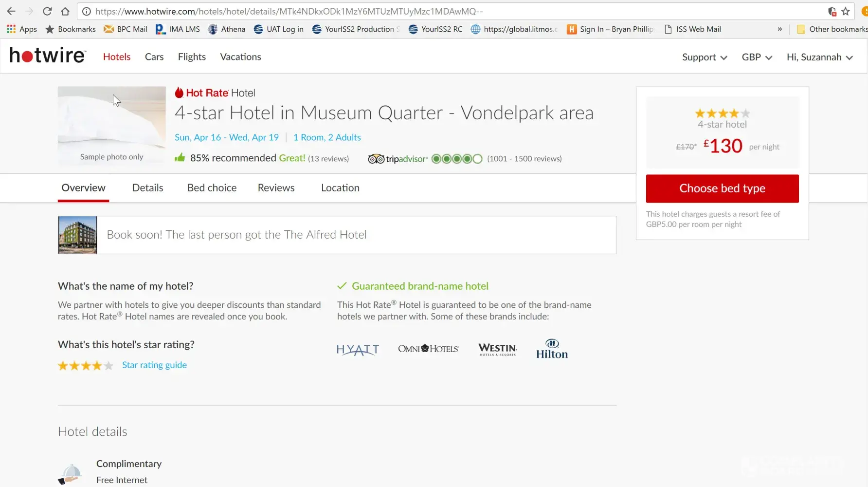Open the Location tab
This screenshot has height=487, width=868.
(x=340, y=188)
